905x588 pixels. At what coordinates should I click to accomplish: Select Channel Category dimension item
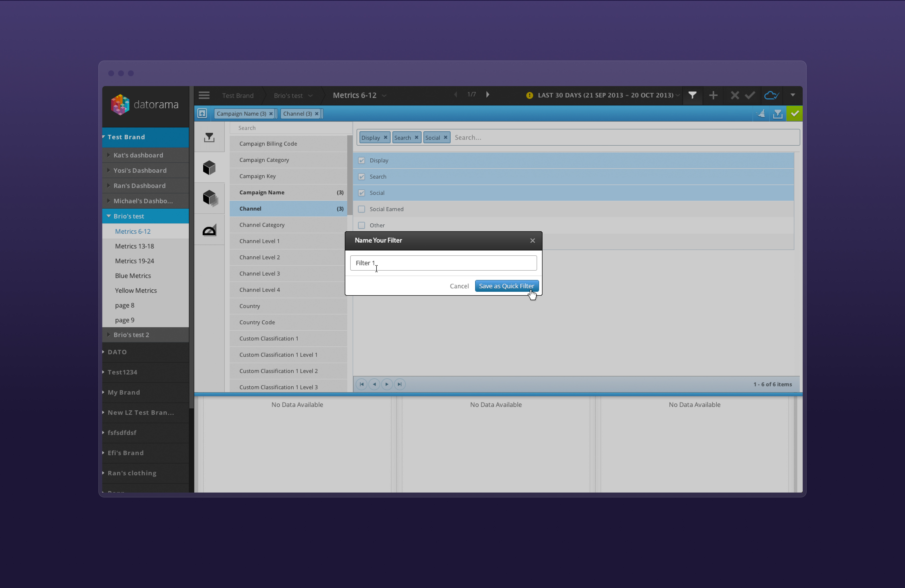click(262, 225)
